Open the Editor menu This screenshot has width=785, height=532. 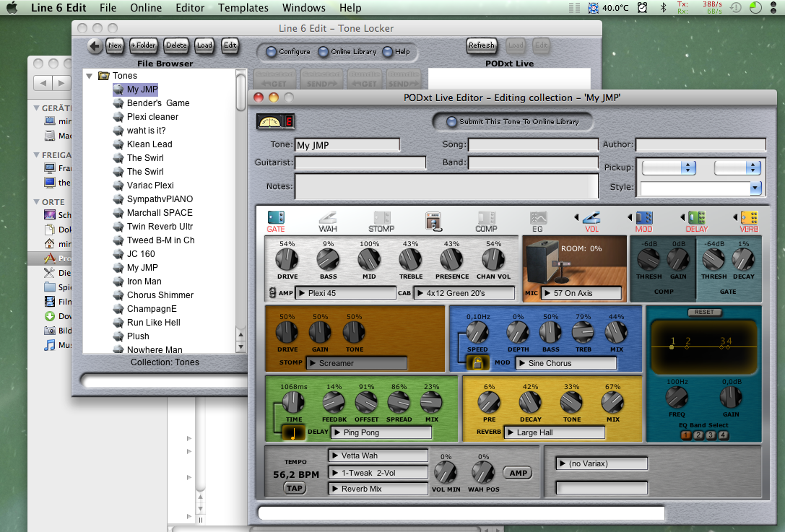click(x=190, y=7)
